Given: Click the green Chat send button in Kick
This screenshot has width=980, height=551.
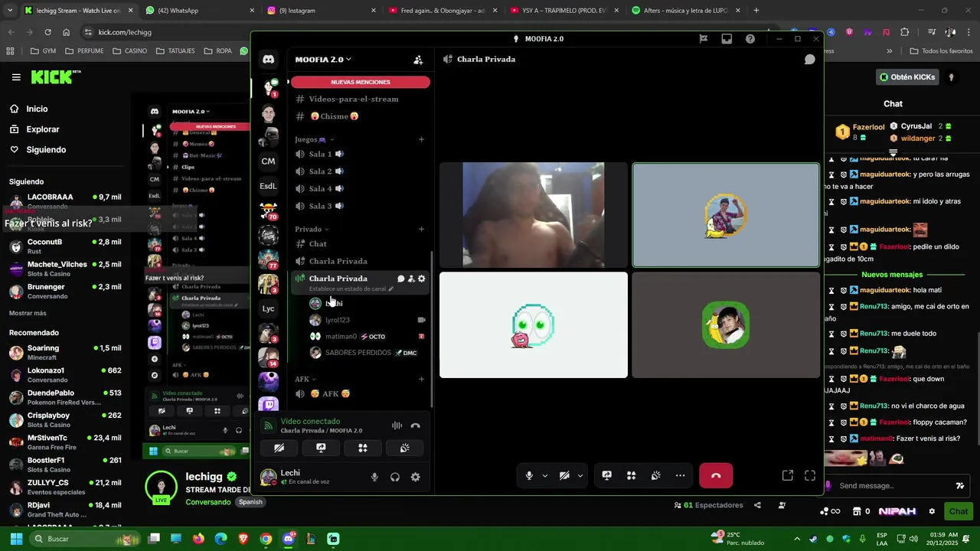Looking at the screenshot, I should (959, 511).
